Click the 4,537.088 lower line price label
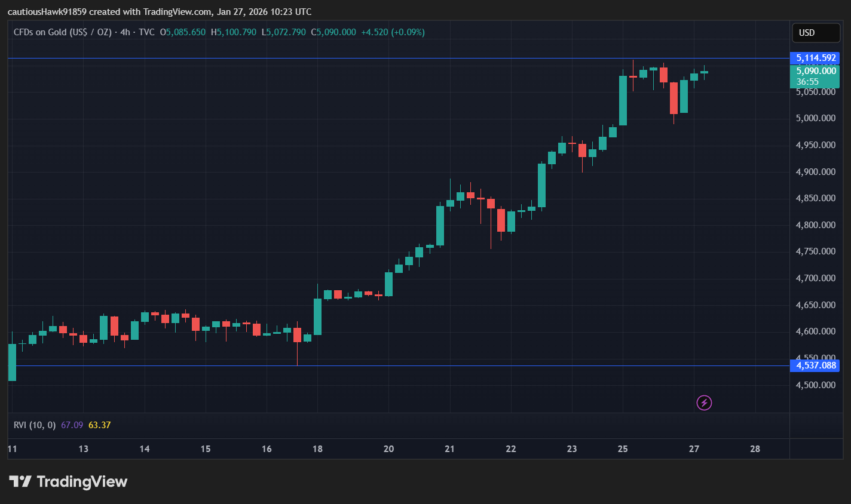851x504 pixels. pos(815,365)
